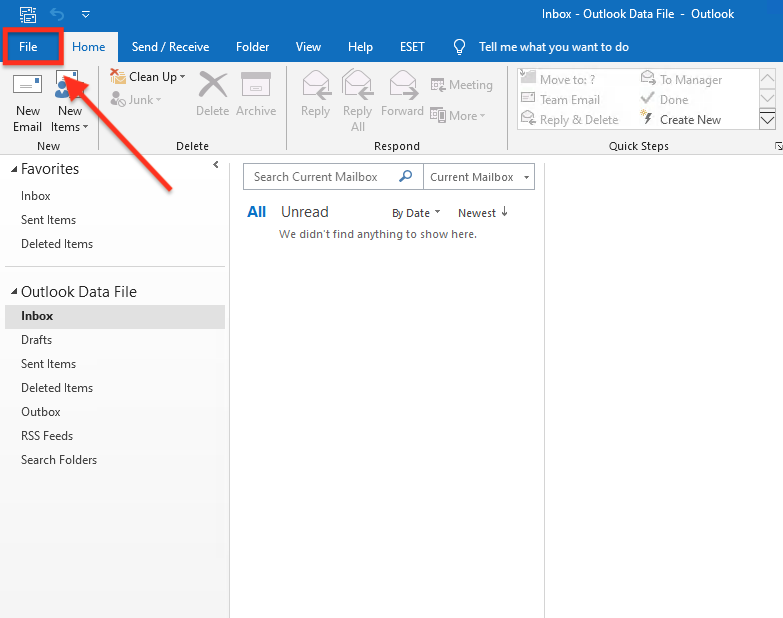Viewport: 783px width, 618px height.
Task: Click the Archive box icon
Action: 256,84
